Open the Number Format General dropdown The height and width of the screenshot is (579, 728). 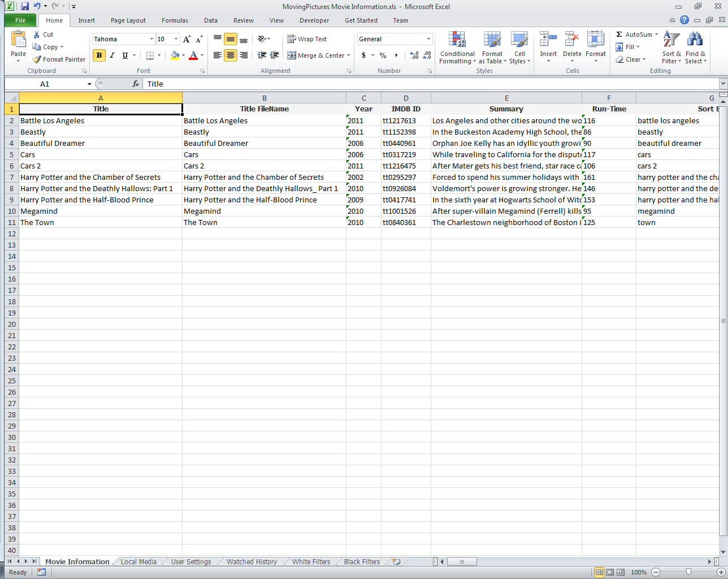[x=429, y=39]
